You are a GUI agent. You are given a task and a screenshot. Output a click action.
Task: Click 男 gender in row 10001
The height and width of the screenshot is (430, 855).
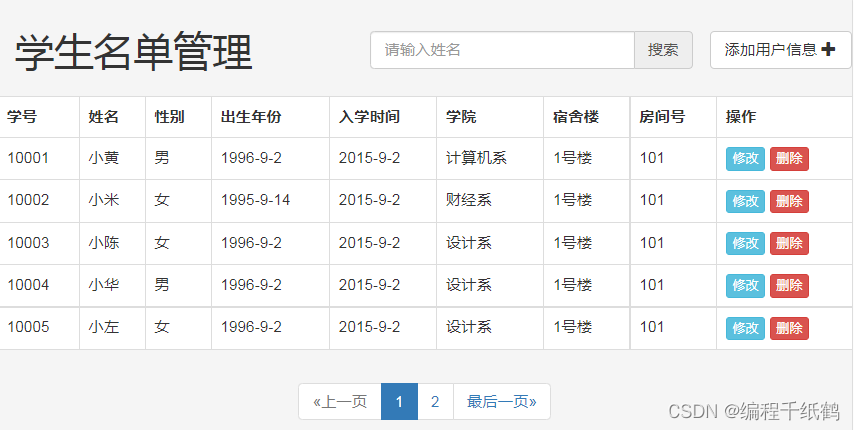[162, 158]
